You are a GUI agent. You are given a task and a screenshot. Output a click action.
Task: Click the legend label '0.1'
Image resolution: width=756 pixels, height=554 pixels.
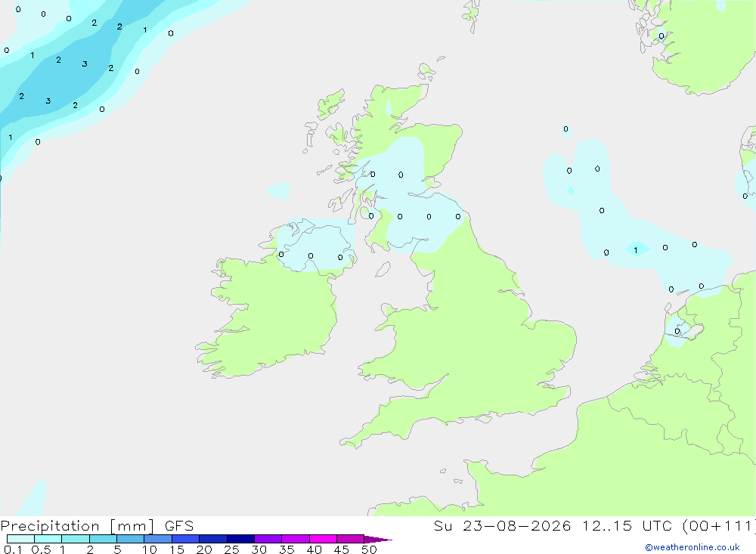coord(13,549)
